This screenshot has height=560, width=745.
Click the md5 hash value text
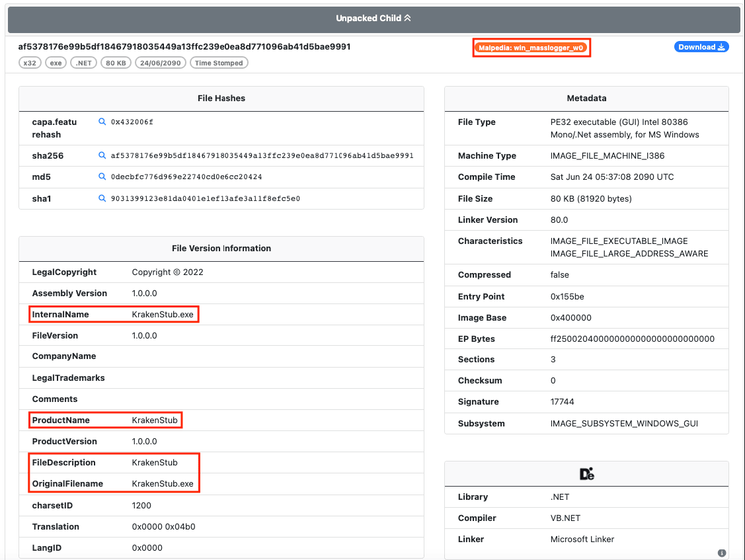pos(186,177)
